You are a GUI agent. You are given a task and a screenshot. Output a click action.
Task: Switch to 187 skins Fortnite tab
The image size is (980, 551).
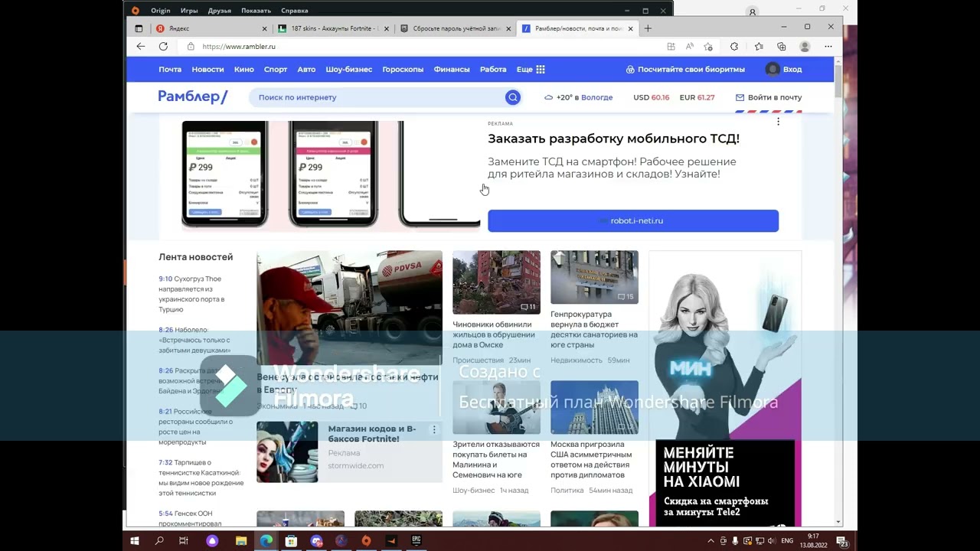[334, 28]
